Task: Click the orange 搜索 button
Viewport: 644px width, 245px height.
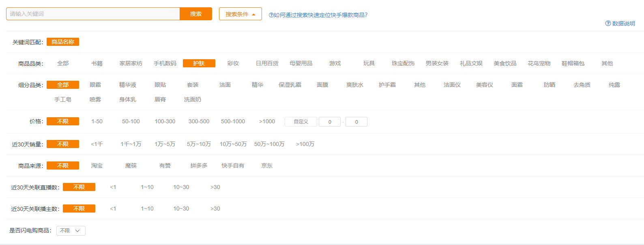Action: point(195,14)
